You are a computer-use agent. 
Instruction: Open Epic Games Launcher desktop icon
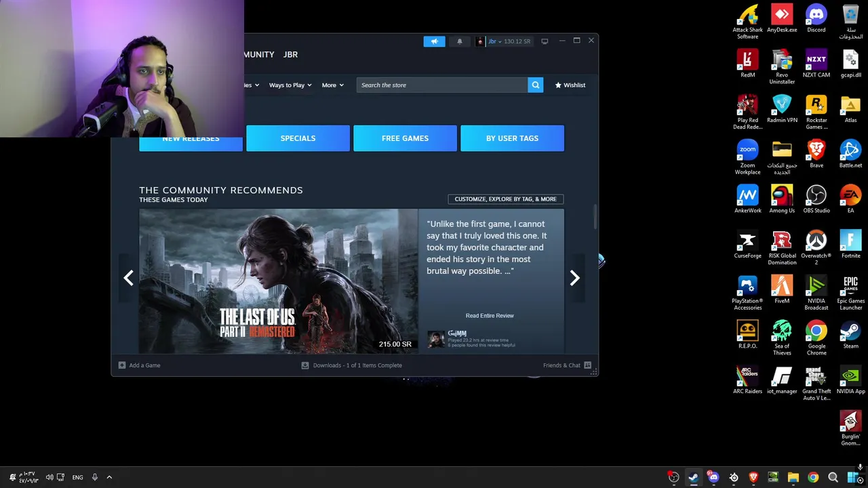tap(850, 293)
